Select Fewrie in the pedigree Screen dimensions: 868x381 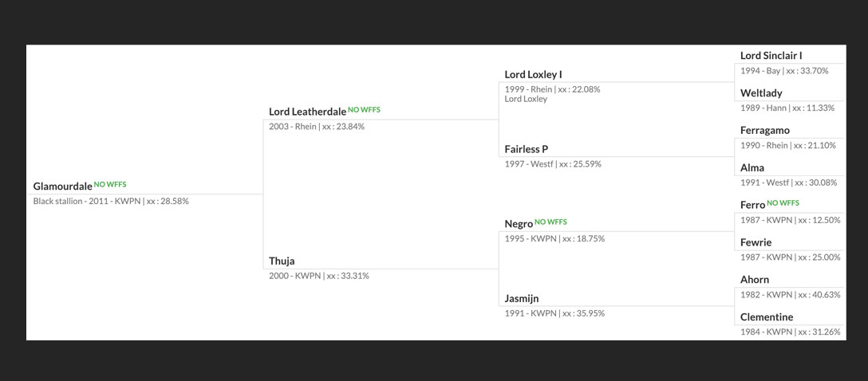coord(756,242)
